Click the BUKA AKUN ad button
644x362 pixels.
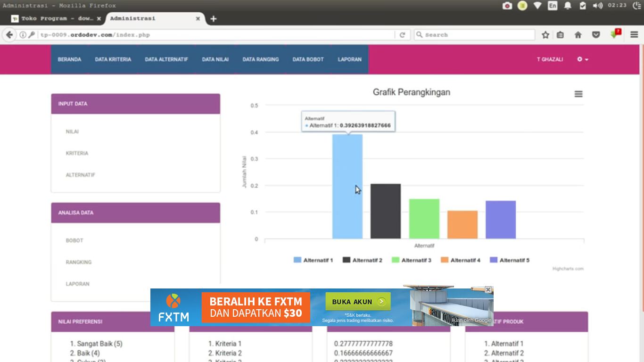[358, 302]
